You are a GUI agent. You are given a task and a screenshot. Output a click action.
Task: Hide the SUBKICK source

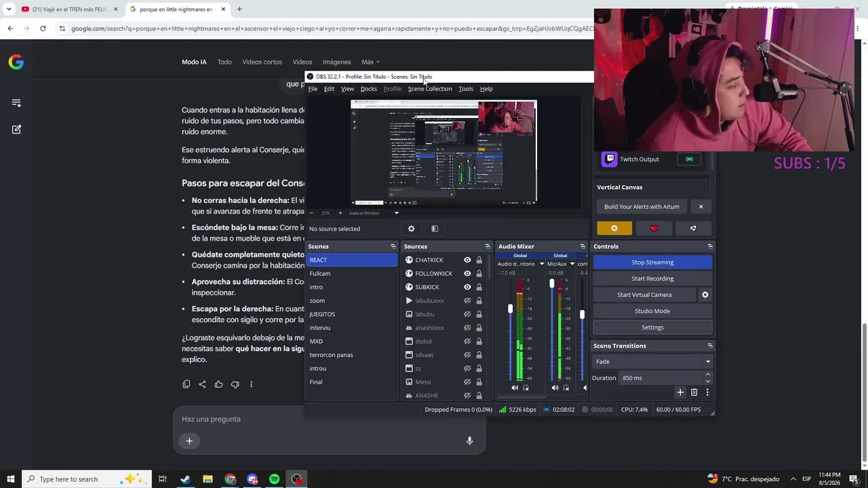[x=467, y=287]
